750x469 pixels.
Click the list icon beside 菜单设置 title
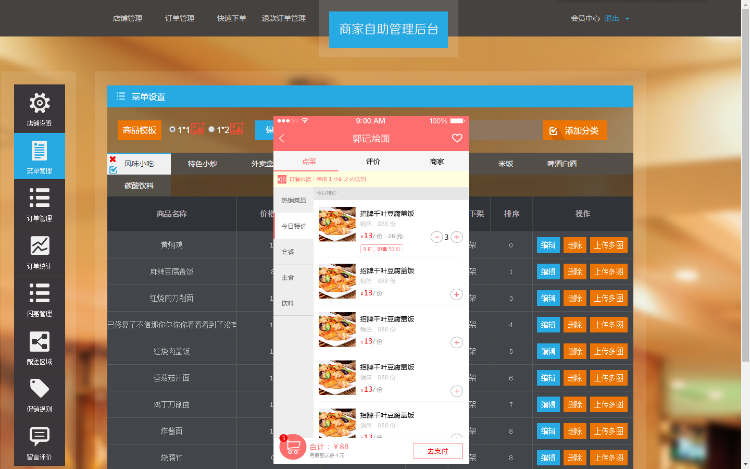point(121,96)
